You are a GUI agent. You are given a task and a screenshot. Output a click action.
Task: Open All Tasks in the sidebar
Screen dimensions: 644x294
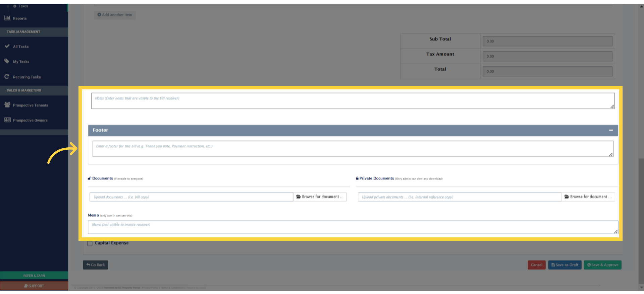(21, 47)
